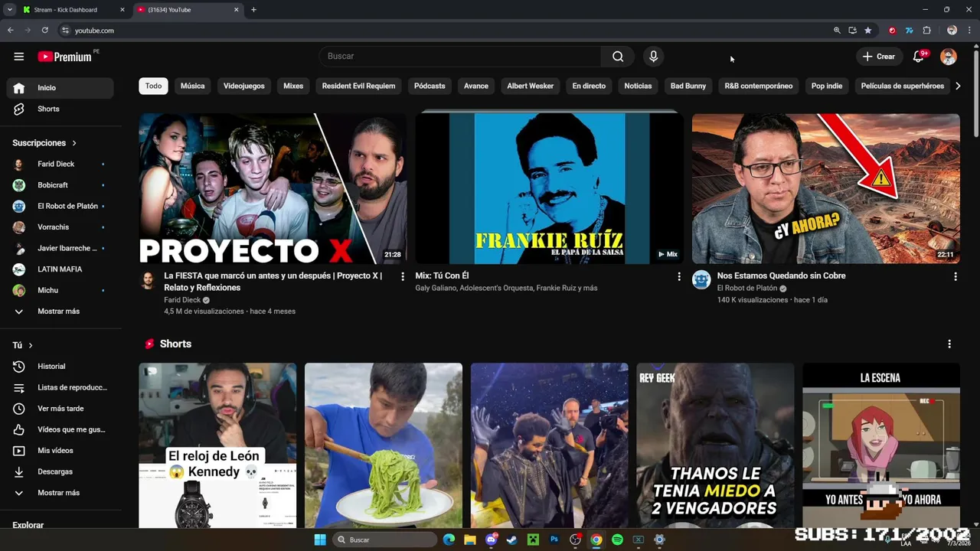The height and width of the screenshot is (551, 980).
Task: Open Shorts from the sidebar
Action: click(60, 109)
